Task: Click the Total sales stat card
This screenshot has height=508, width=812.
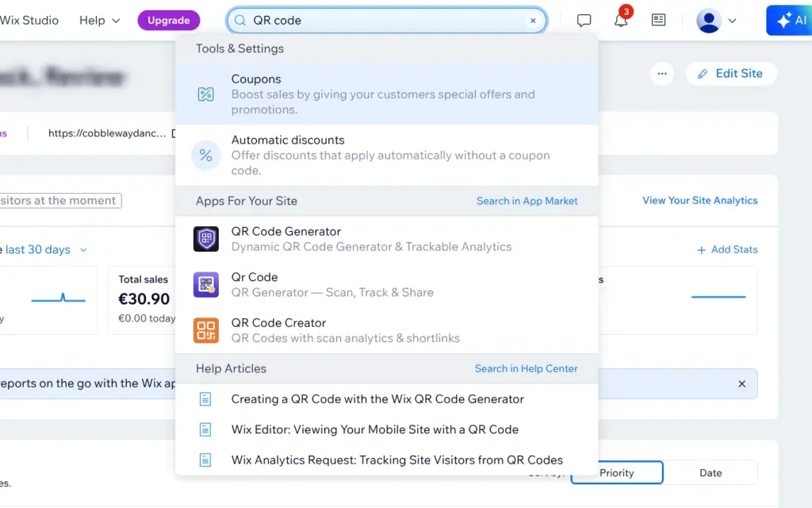Action: click(141, 300)
